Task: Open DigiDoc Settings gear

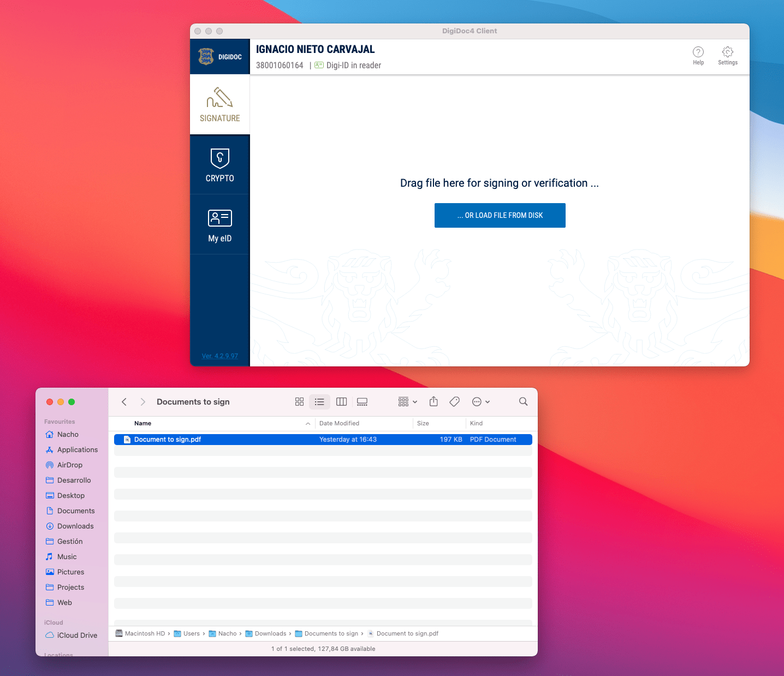Action: [727, 52]
